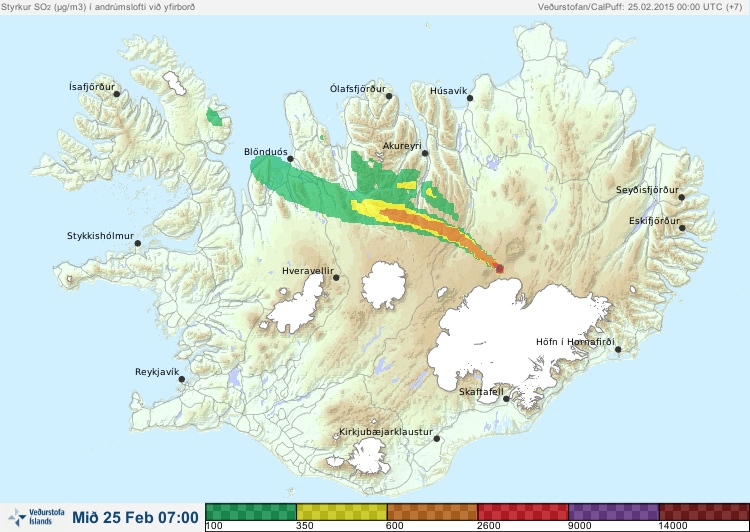Select the Ísafjörður city dot
Screen dimensions: 750x532
pos(117,94)
